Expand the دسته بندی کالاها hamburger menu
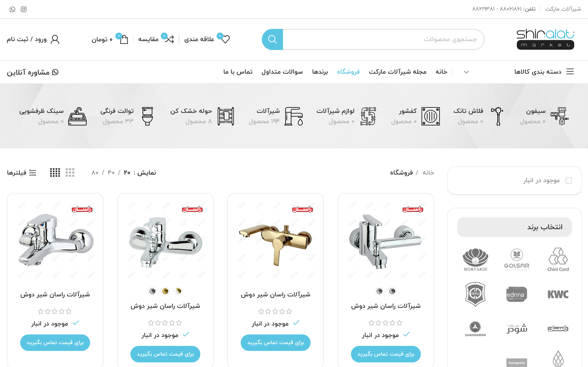Image resolution: width=588 pixels, height=367 pixels. pyautogui.click(x=570, y=72)
